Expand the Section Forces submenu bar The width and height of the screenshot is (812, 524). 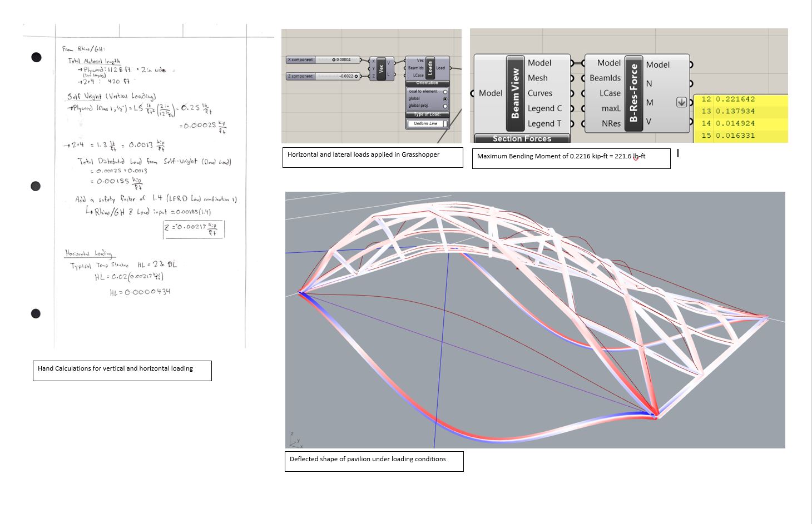pyautogui.click(x=522, y=138)
